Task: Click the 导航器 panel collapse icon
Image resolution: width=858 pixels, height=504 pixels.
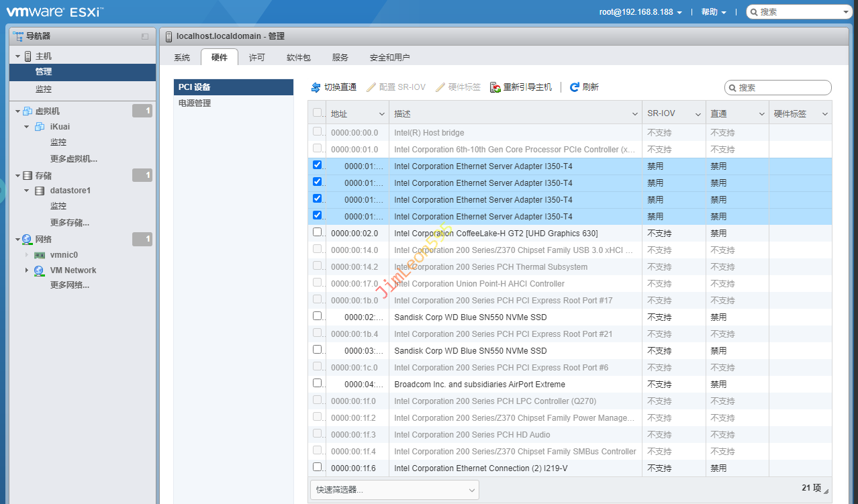Action: click(x=145, y=36)
